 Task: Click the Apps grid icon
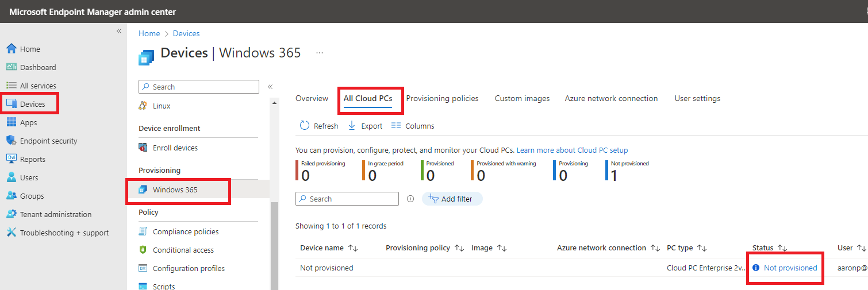11,122
